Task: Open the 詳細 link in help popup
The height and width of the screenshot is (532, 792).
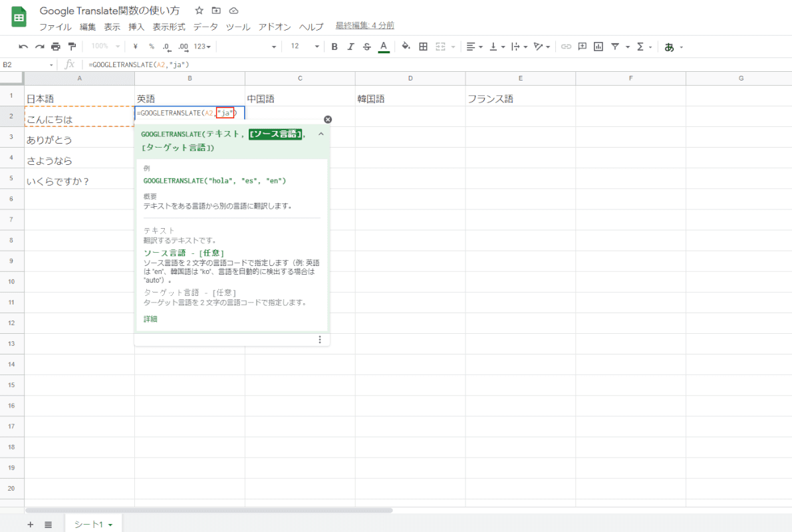Action: (150, 319)
